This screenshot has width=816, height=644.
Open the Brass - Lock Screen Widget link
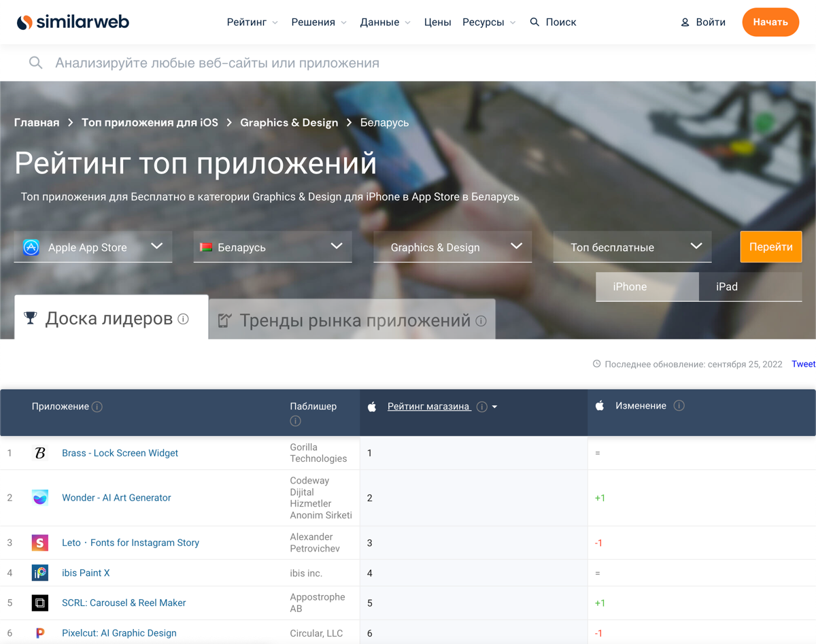click(120, 453)
